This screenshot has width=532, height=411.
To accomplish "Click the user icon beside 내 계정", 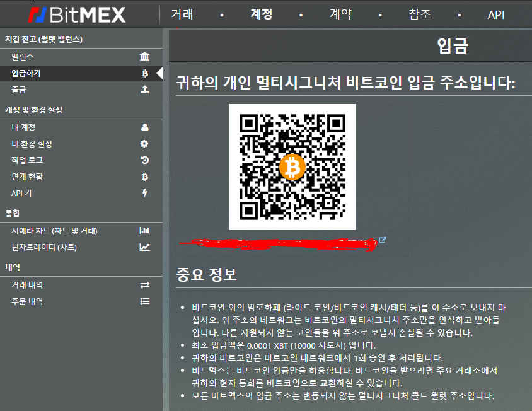I will (x=145, y=127).
